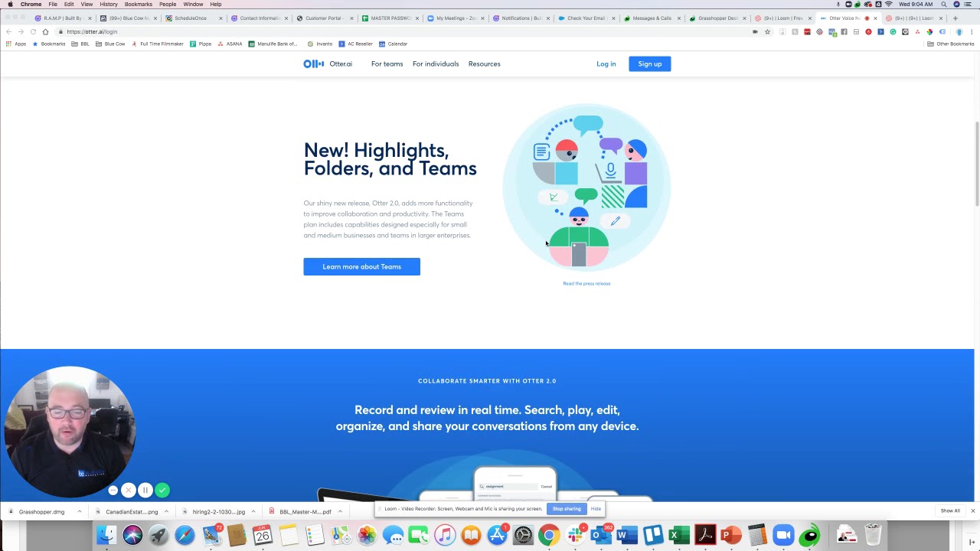Open Slack from the dock
The image size is (980, 551).
pyautogui.click(x=575, y=535)
